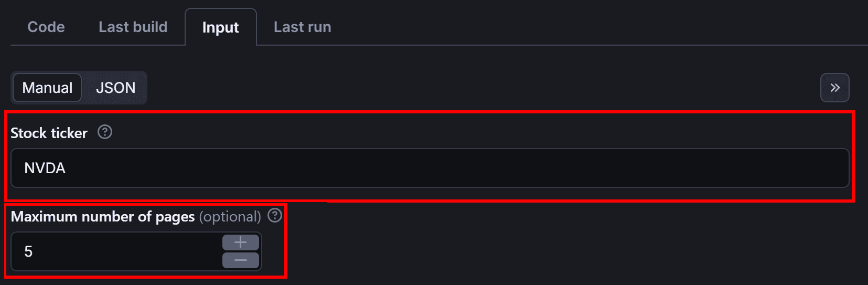Show help for Stock ticker field

(x=105, y=132)
